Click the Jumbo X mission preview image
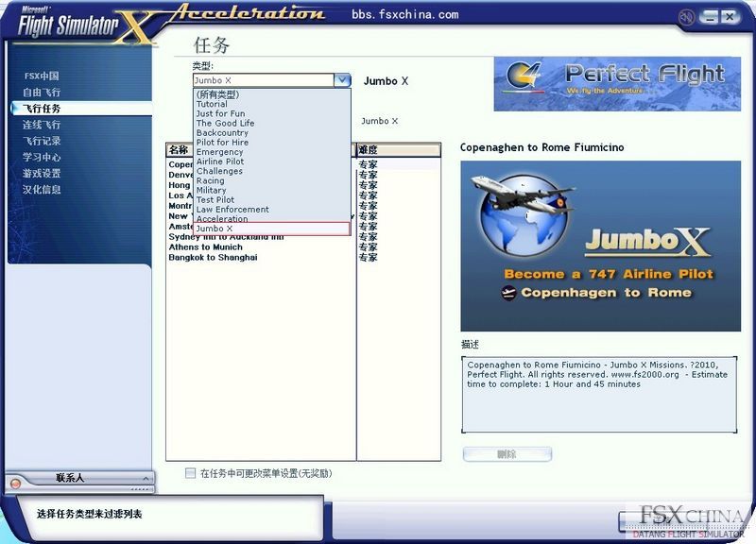 pyautogui.click(x=601, y=246)
